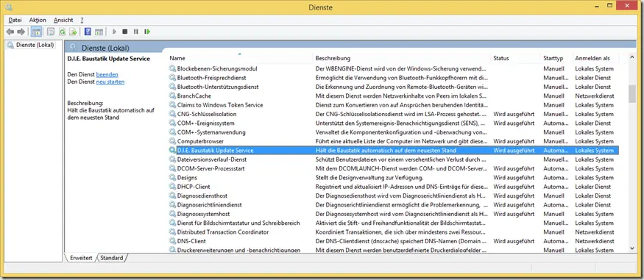Open the ? help menu

(x=82, y=20)
